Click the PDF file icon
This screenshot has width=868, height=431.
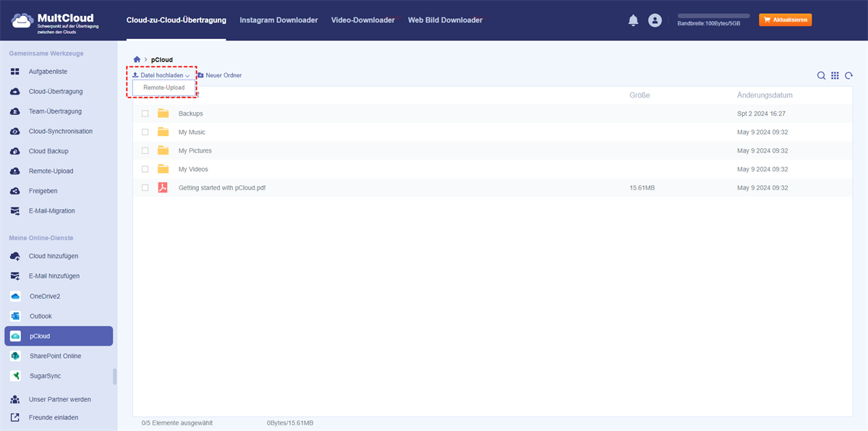coord(163,187)
